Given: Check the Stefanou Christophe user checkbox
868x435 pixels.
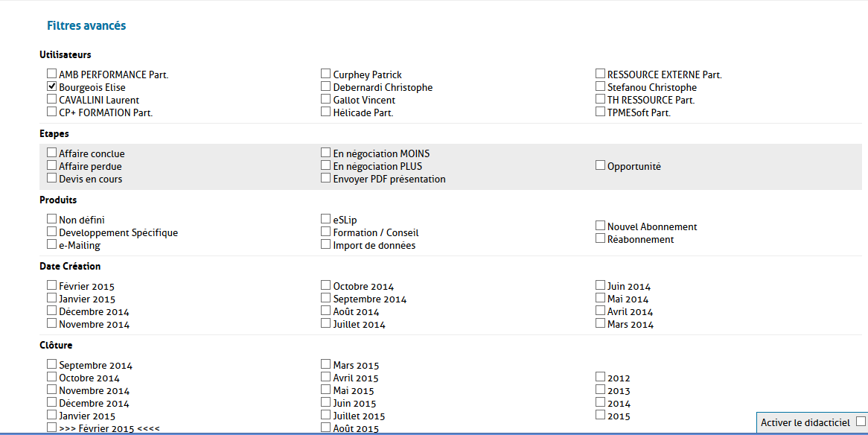Looking at the screenshot, I should pyautogui.click(x=600, y=86).
